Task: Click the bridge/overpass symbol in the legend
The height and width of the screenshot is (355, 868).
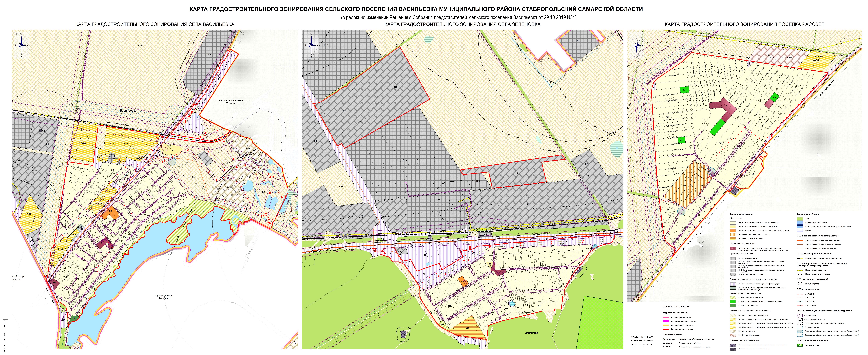Action: tap(800, 284)
